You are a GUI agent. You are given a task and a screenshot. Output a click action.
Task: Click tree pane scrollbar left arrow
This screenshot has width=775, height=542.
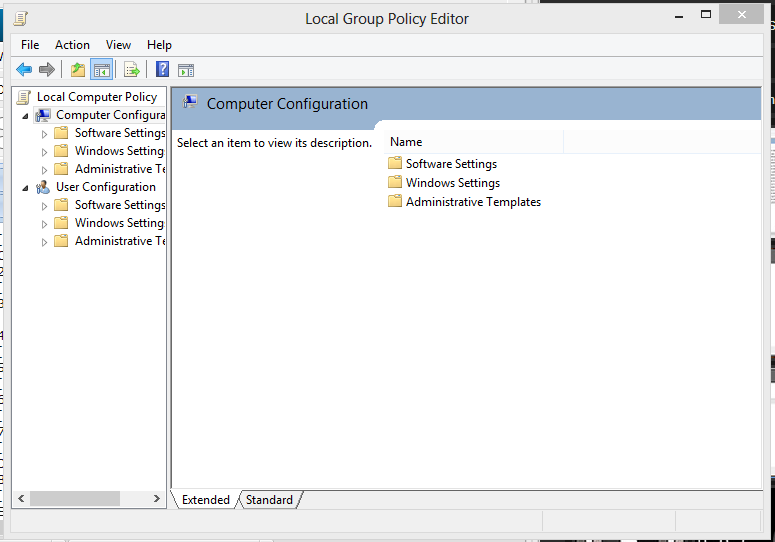pyautogui.click(x=21, y=499)
